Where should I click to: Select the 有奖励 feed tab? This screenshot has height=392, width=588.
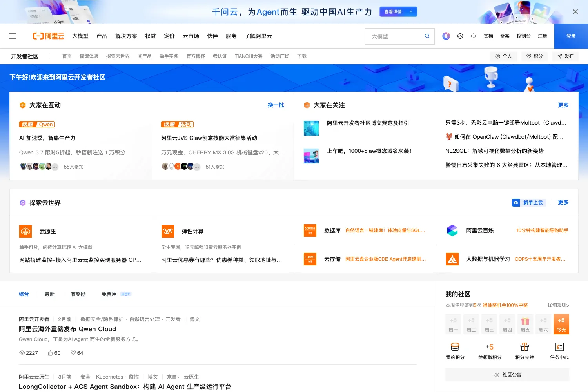point(78,294)
